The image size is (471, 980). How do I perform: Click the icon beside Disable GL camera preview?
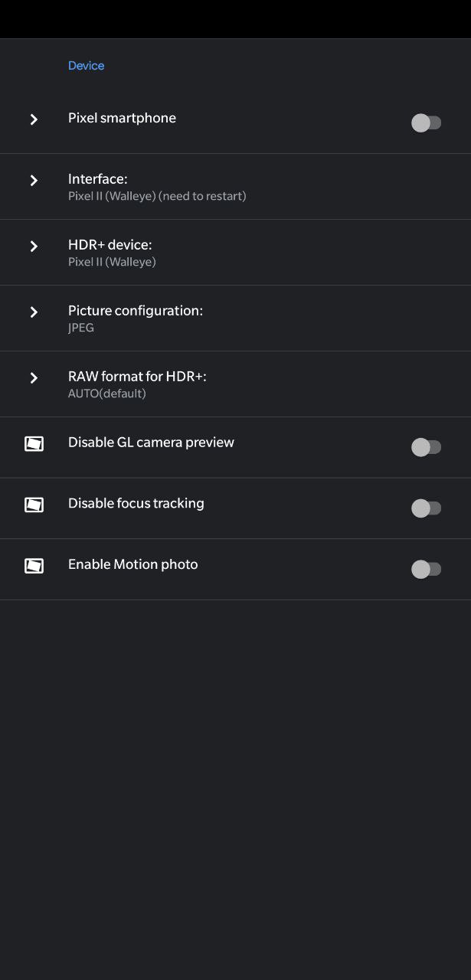click(x=34, y=443)
